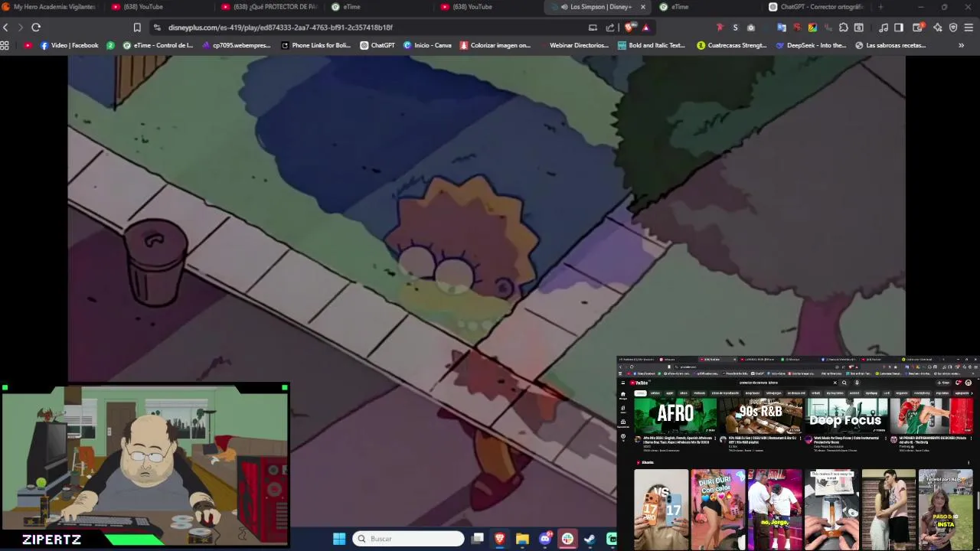
Task: Open a new browser tab
Action: 880,7
